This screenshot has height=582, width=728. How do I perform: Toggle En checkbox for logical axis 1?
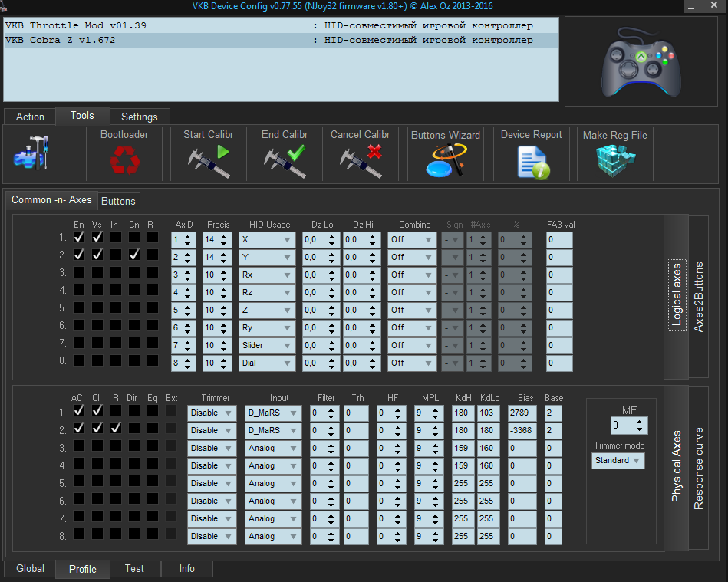pyautogui.click(x=79, y=237)
